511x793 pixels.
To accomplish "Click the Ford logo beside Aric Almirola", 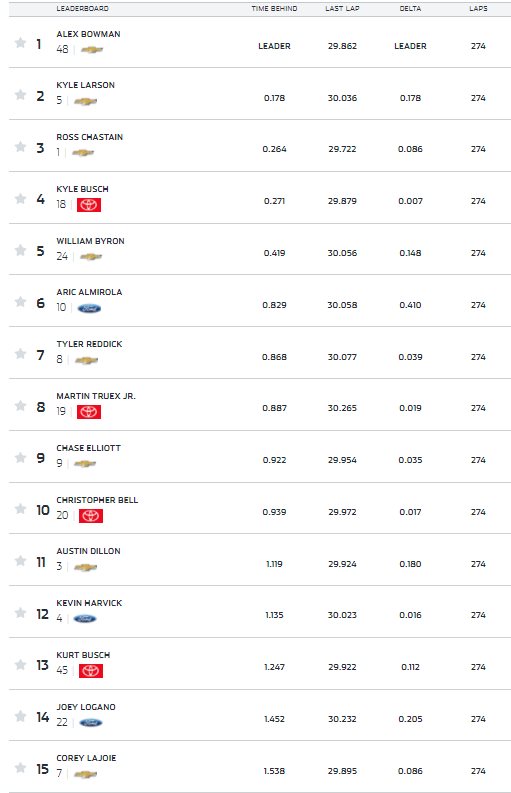I will [x=89, y=308].
